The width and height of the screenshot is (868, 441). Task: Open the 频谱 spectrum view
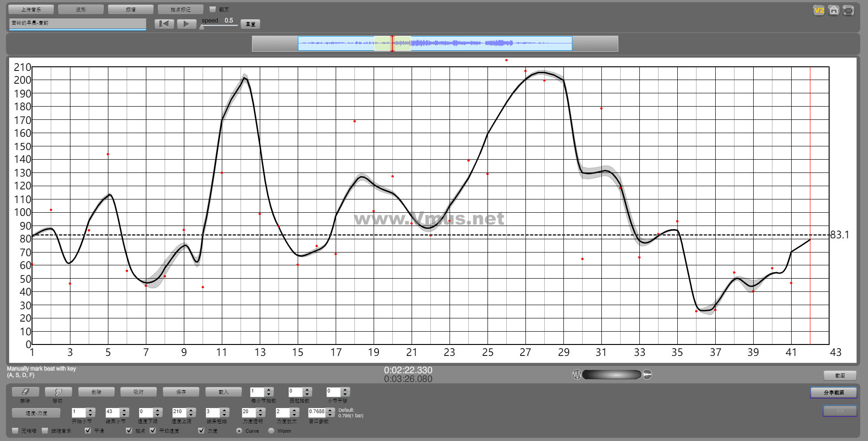pyautogui.click(x=130, y=9)
